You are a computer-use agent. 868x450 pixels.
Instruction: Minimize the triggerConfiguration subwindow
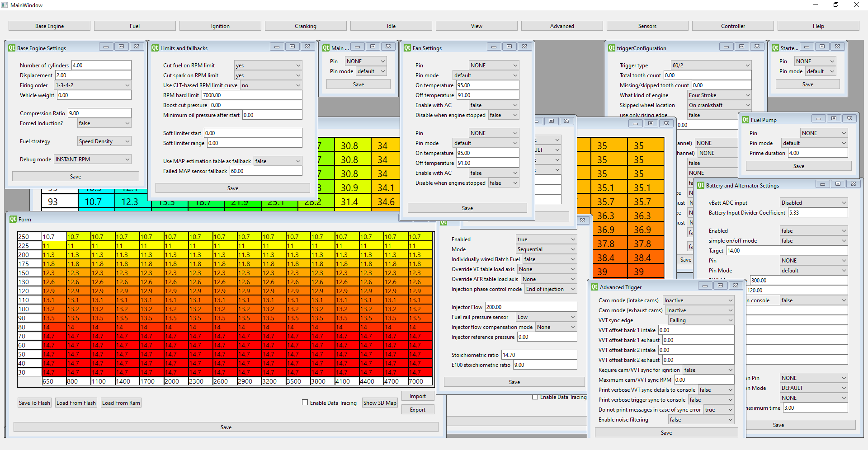click(726, 47)
